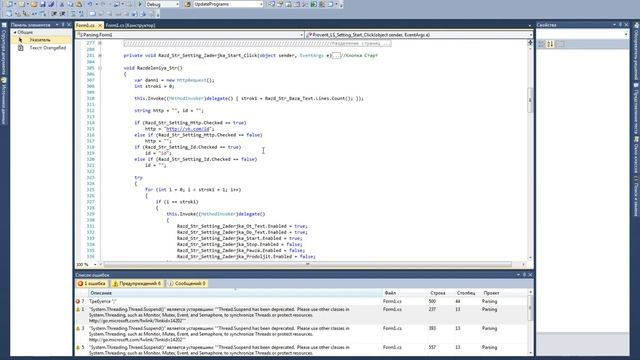This screenshot has height=360, width=640.
Task: Click the warning icon on the row with line 237
Action: tap(78, 309)
